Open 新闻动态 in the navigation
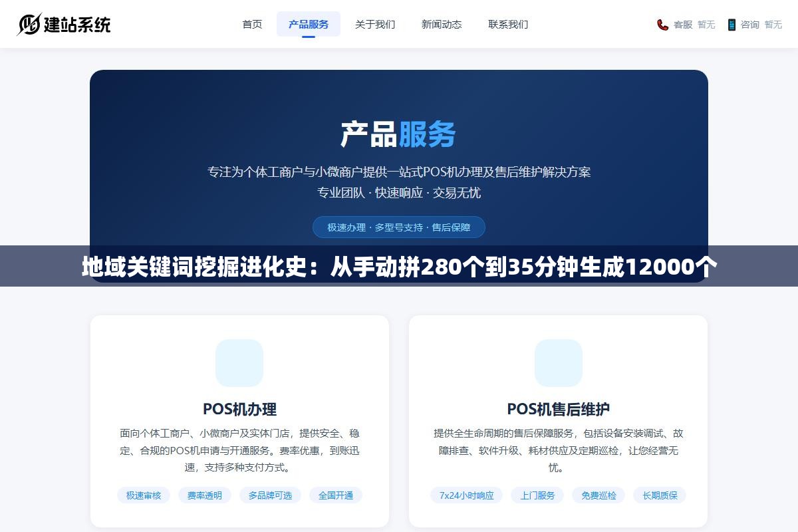Viewport: 798px width, 532px height. click(442, 24)
